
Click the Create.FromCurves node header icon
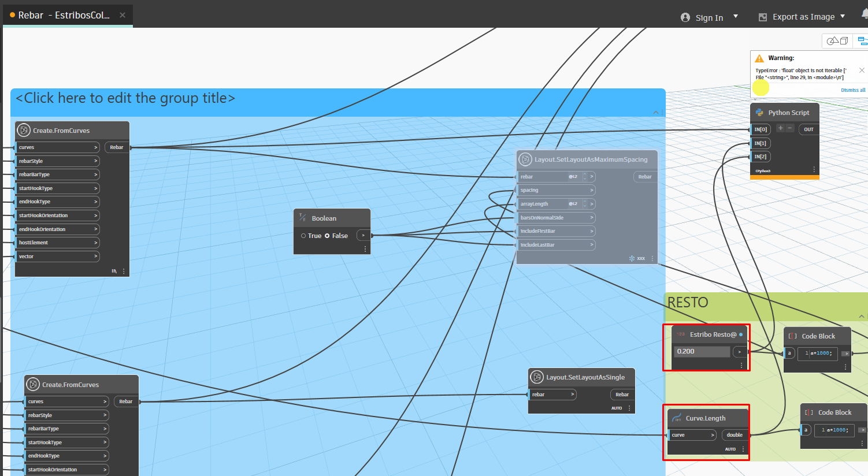23,130
